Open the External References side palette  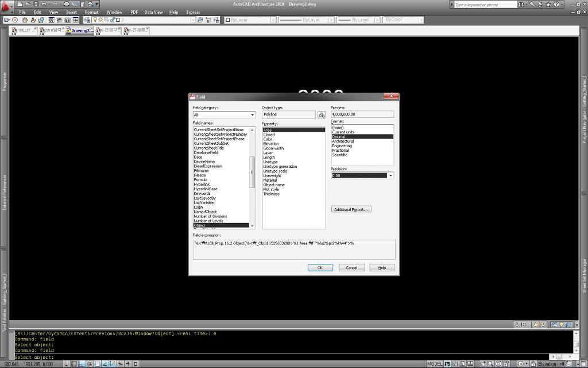(5, 192)
